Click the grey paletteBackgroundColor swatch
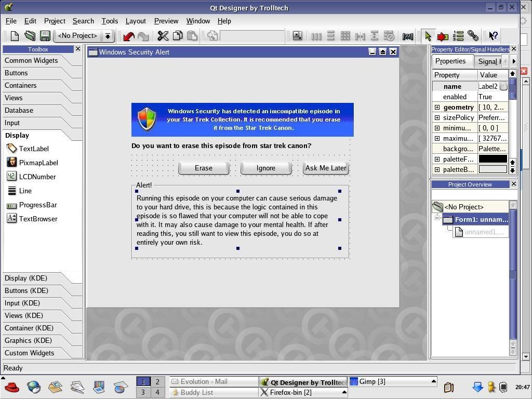The width and height of the screenshot is (532, 399). click(493, 169)
